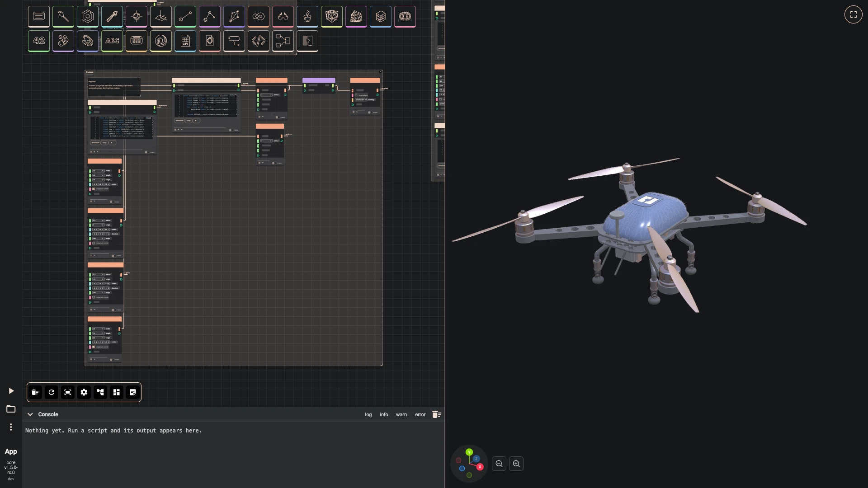Open the nested hexagon category
Viewport: 868px width, 488px height.
coord(88,17)
